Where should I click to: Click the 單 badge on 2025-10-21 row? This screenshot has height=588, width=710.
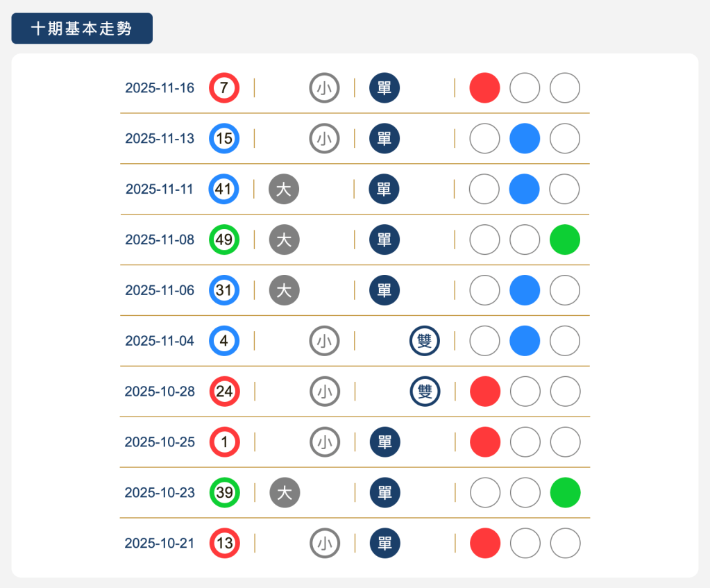384,543
